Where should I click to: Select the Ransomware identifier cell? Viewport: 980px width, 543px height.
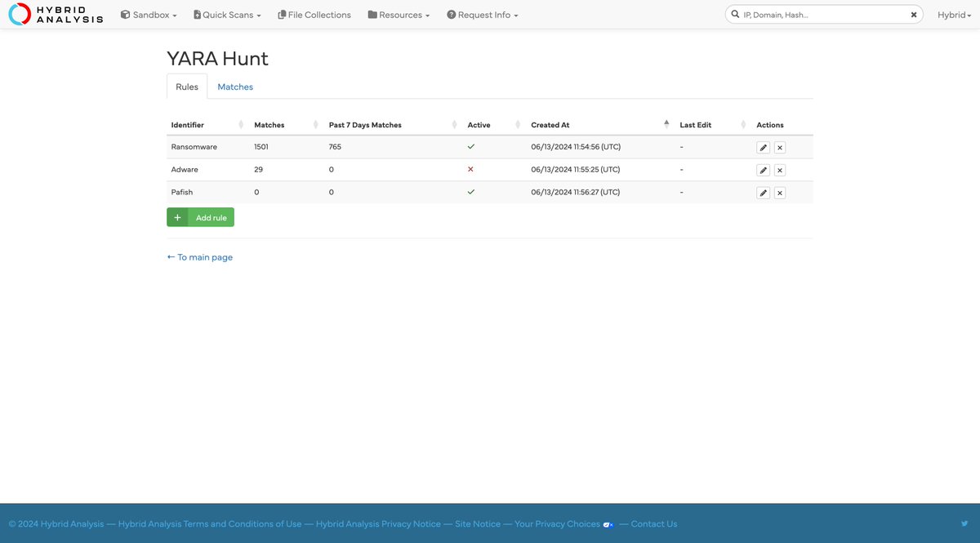tap(194, 147)
